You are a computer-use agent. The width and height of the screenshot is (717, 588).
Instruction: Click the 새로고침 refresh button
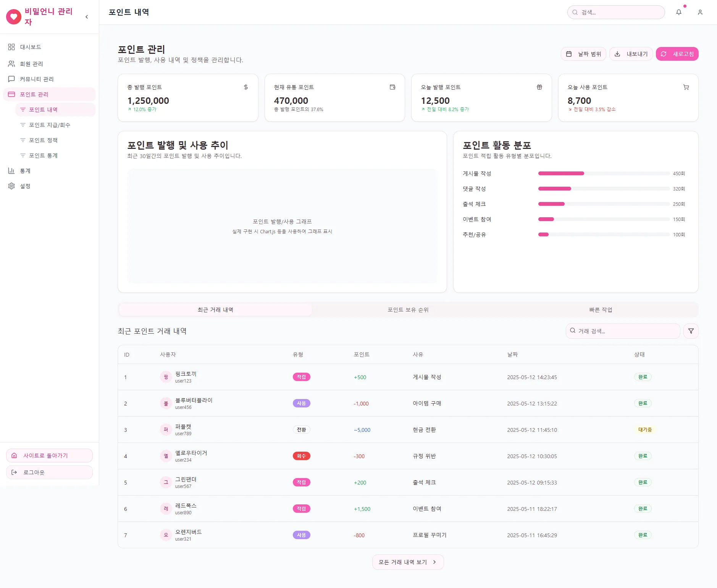point(677,54)
